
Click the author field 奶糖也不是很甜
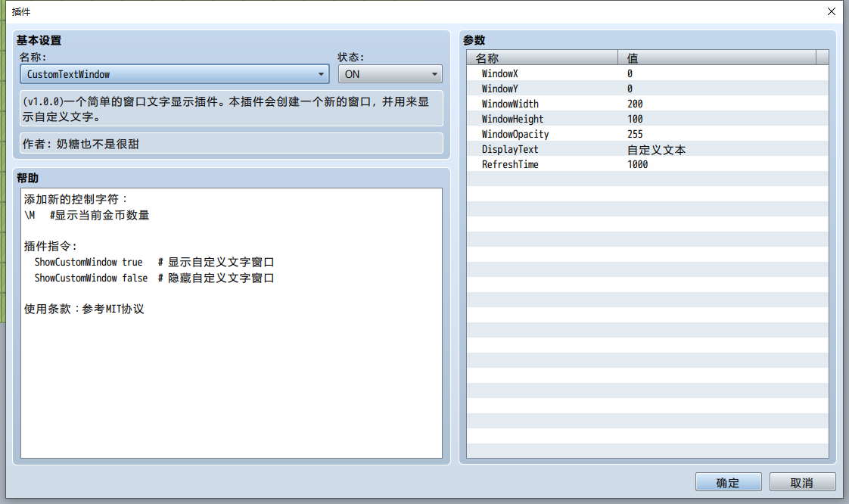(232, 144)
